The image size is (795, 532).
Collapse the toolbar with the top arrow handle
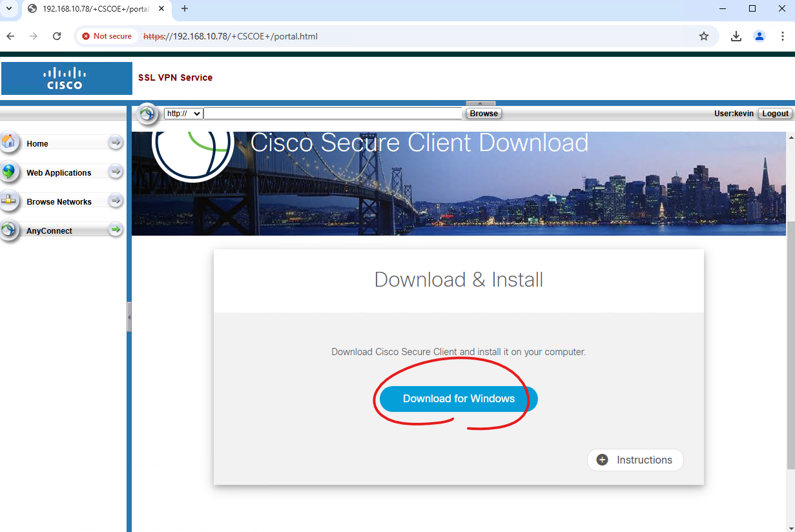coord(480,103)
